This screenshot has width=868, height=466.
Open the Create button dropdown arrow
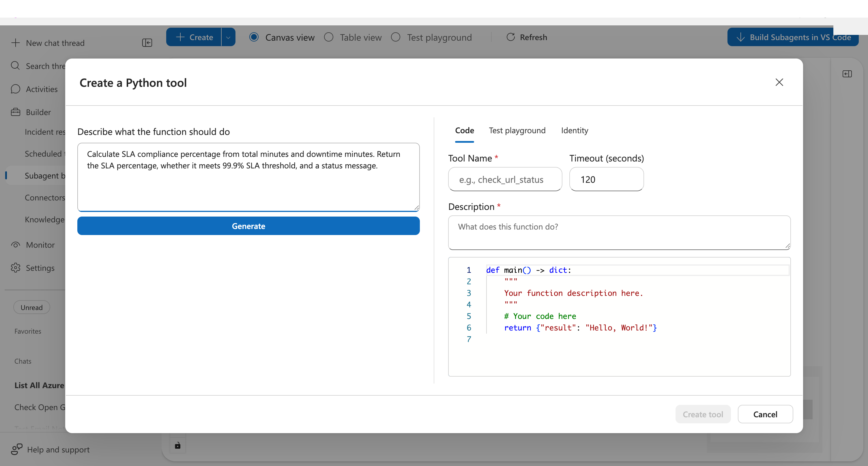coord(228,37)
